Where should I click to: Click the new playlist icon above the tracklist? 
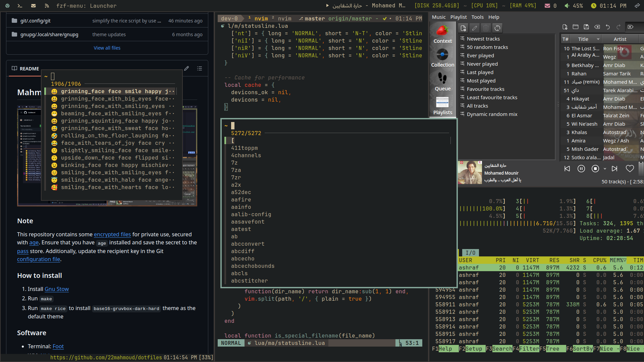coord(565,27)
